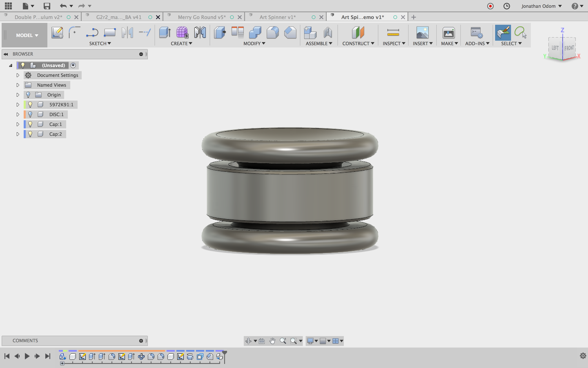Hide the Cap:2 component lightbulb

tap(30, 134)
